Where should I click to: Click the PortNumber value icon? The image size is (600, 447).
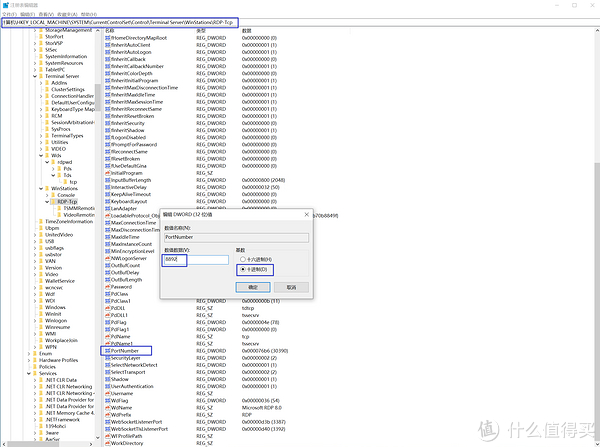pos(106,351)
